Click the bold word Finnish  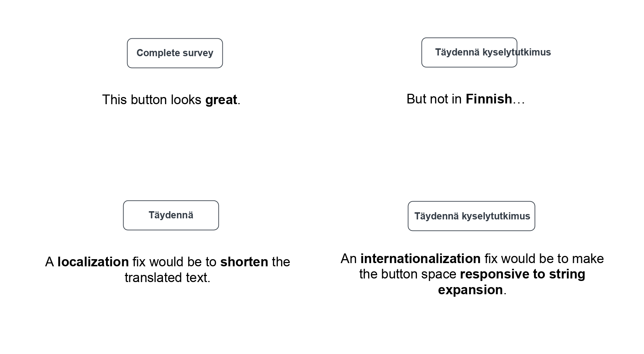[489, 99]
